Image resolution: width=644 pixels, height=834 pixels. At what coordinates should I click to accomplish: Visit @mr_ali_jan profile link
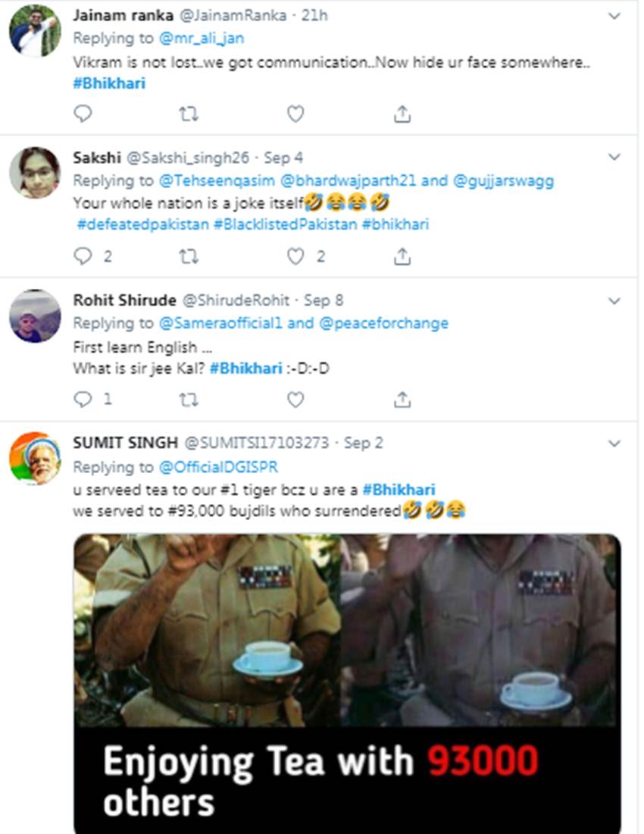pyautogui.click(x=201, y=38)
